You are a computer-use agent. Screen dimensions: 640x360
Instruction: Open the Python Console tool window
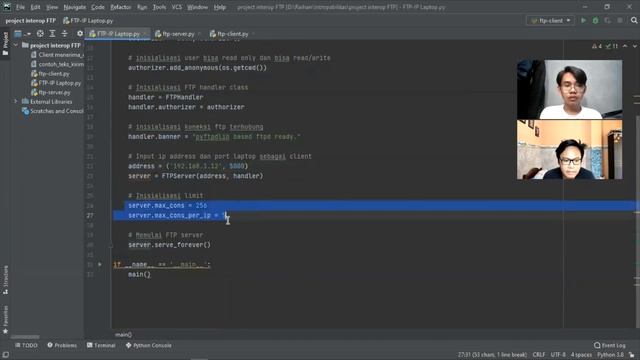coord(149,345)
